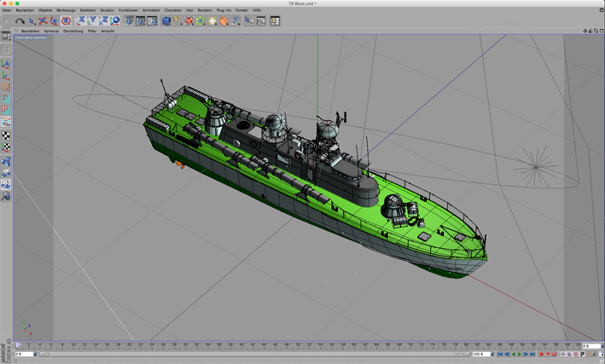
Task: Open the Werkzeuge menu
Action: coord(66,10)
